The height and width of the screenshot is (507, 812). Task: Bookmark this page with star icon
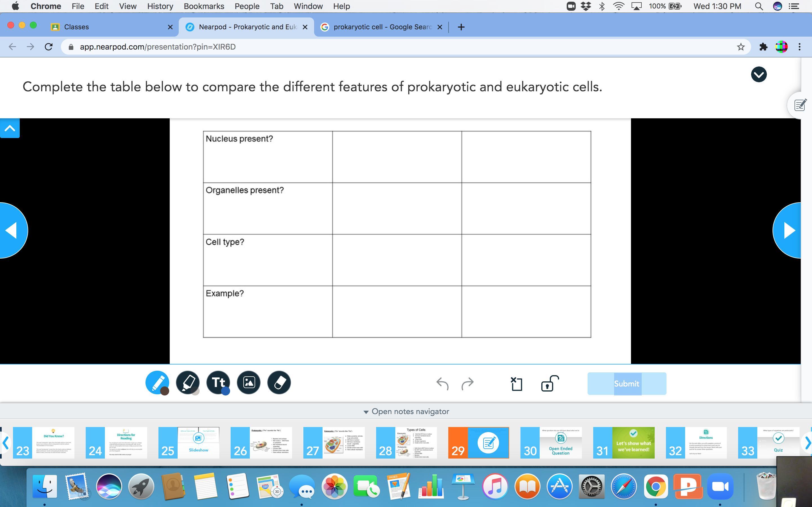pos(741,47)
